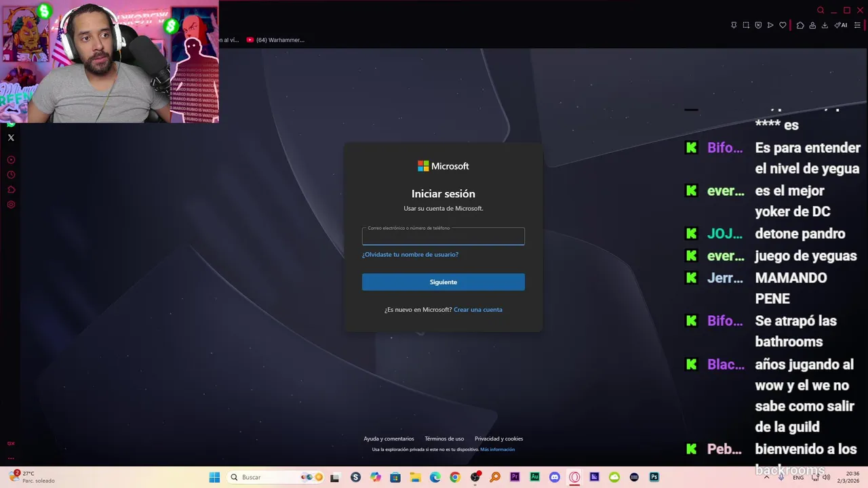Click the pin icon in browser toolbar
Screen dimensions: 868x488
click(x=734, y=25)
